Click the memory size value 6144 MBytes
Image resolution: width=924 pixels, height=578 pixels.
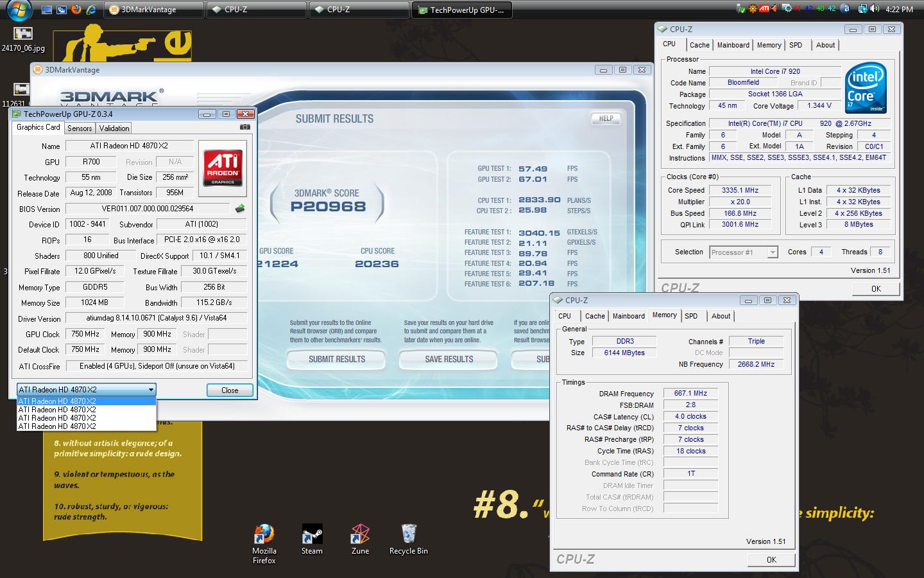coord(624,353)
